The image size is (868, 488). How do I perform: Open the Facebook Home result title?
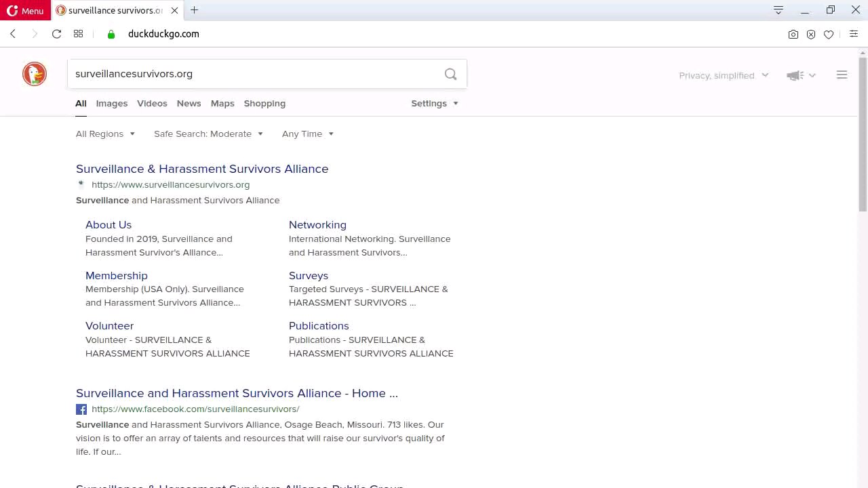(237, 393)
